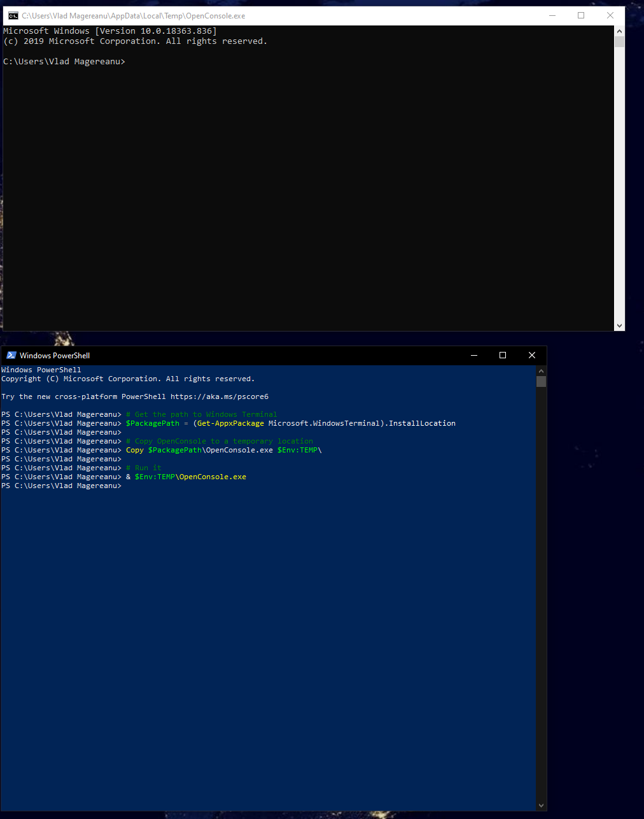Close the OpenConsole.exe window
Image resolution: width=644 pixels, height=819 pixels.
click(x=610, y=16)
